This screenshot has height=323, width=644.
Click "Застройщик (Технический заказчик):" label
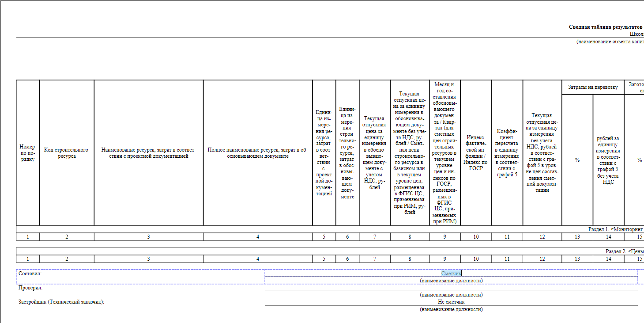[64, 302]
